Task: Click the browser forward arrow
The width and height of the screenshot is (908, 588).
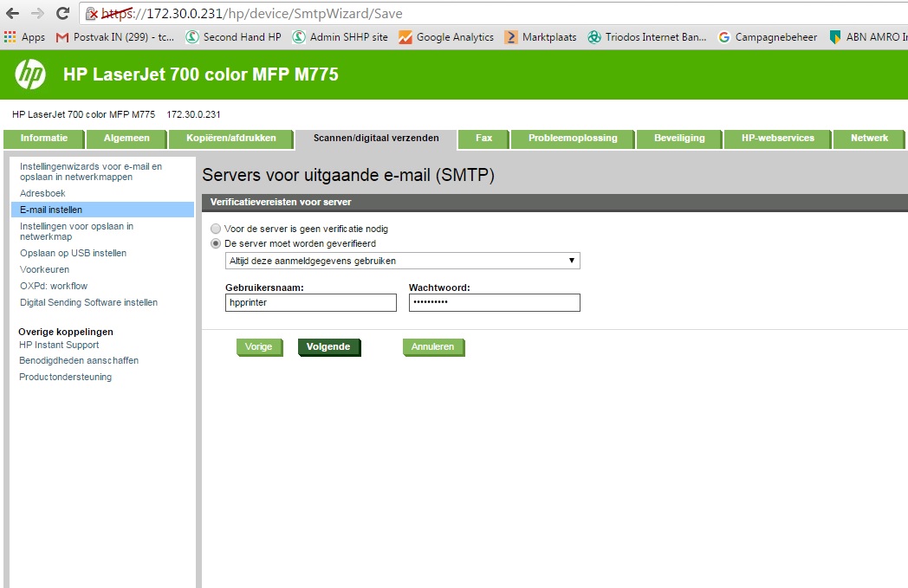Action: 37,13
